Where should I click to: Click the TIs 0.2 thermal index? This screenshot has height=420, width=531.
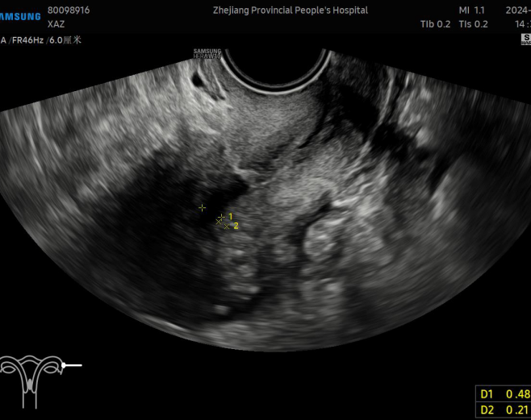coord(473,24)
